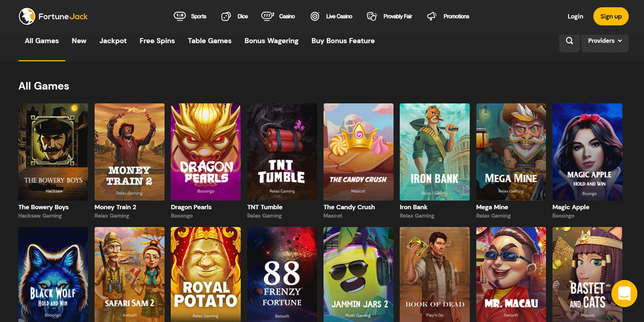Click the Sports scoreboard icon
This screenshot has height=322, width=644.
(180, 16)
